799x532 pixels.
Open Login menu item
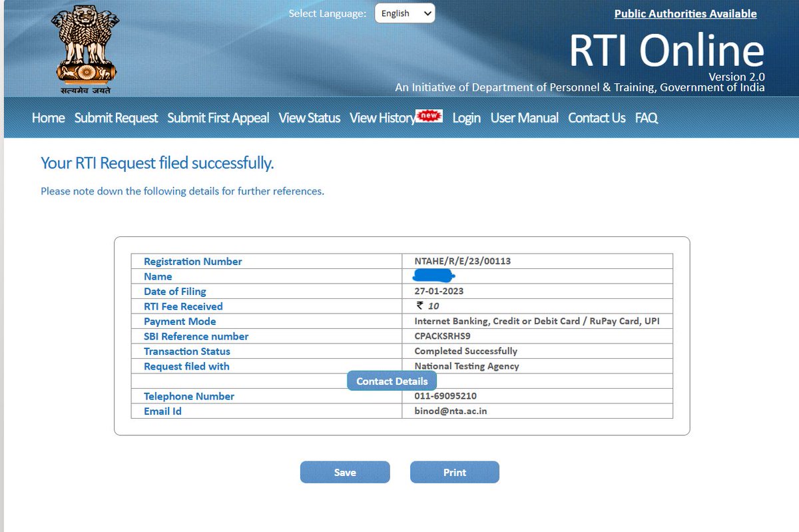pyautogui.click(x=467, y=118)
